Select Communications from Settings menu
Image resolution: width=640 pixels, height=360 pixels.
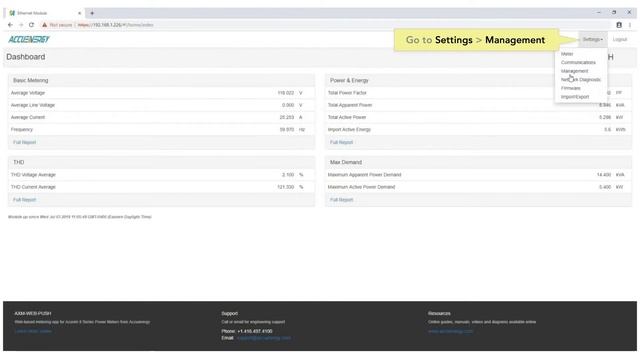point(578,62)
